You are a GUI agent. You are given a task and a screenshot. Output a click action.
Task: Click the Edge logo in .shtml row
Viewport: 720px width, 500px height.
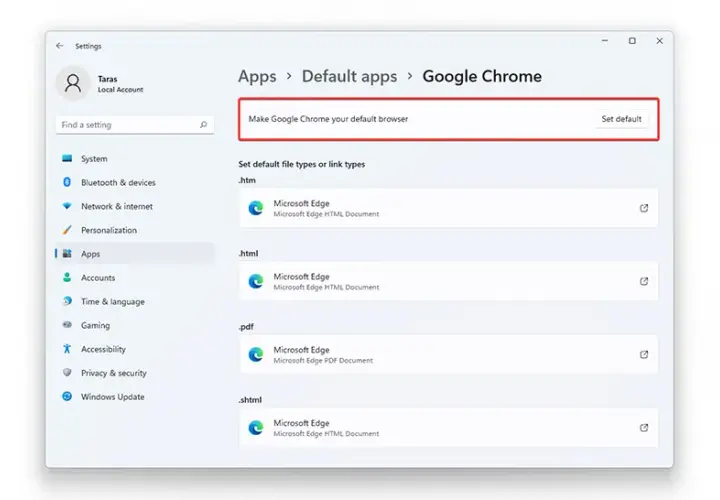point(256,428)
